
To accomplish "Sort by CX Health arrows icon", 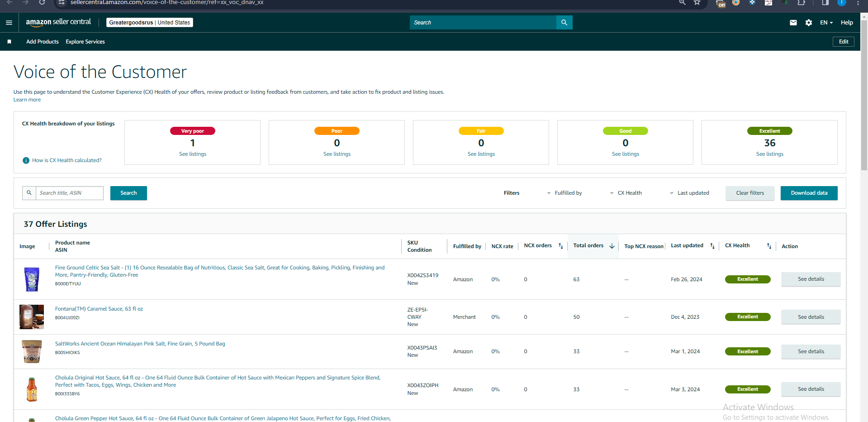I will (769, 246).
